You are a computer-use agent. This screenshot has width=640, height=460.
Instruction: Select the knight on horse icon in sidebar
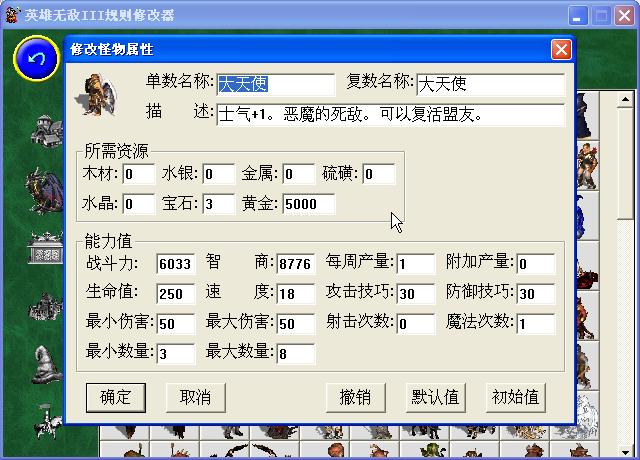47,422
